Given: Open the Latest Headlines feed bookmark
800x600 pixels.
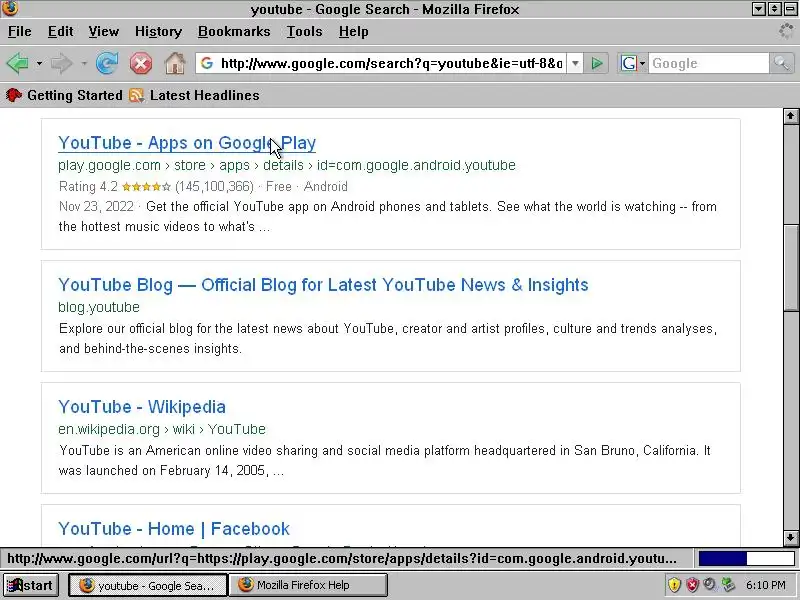Looking at the screenshot, I should (194, 95).
